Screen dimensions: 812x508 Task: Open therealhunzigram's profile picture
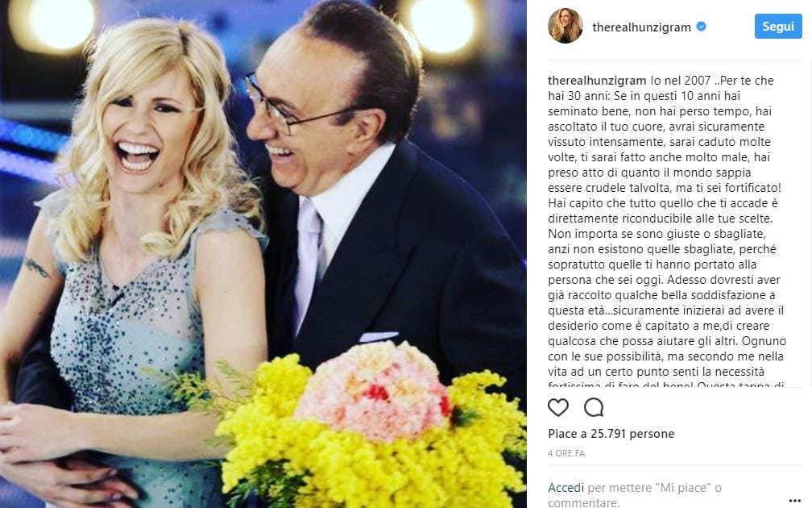[565, 26]
